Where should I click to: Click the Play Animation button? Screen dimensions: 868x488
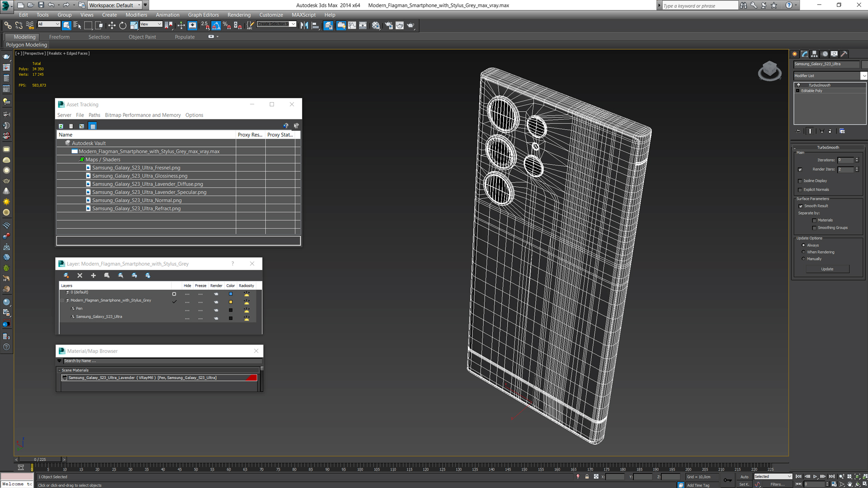[815, 477]
